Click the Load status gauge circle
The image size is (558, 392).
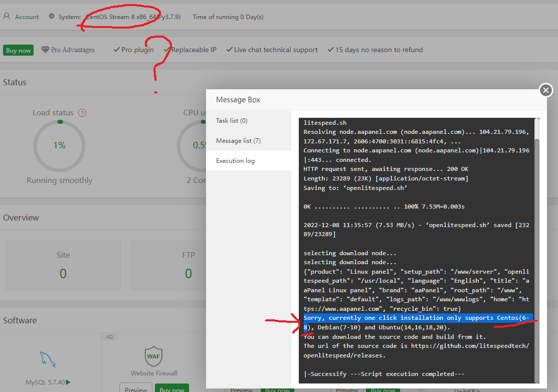tap(59, 146)
